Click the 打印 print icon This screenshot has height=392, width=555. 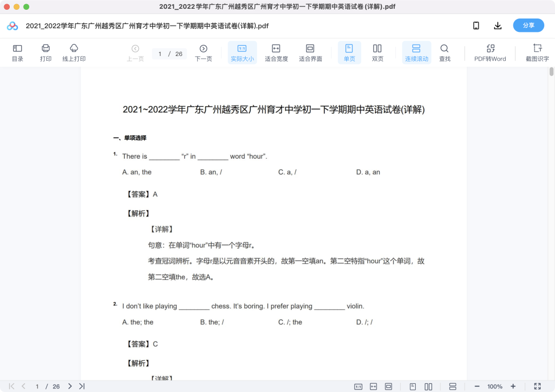point(46,53)
